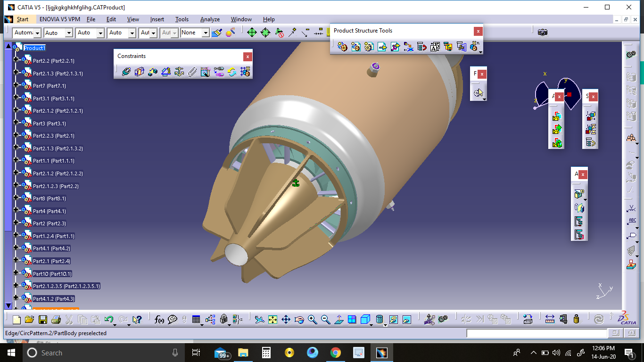Open the Automatic color dropdown

point(37,33)
